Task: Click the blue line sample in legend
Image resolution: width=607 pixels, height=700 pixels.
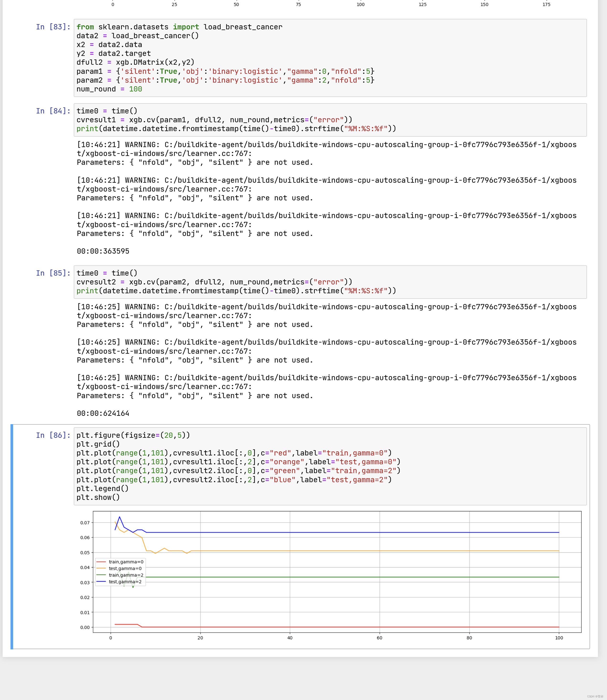Action: [101, 582]
